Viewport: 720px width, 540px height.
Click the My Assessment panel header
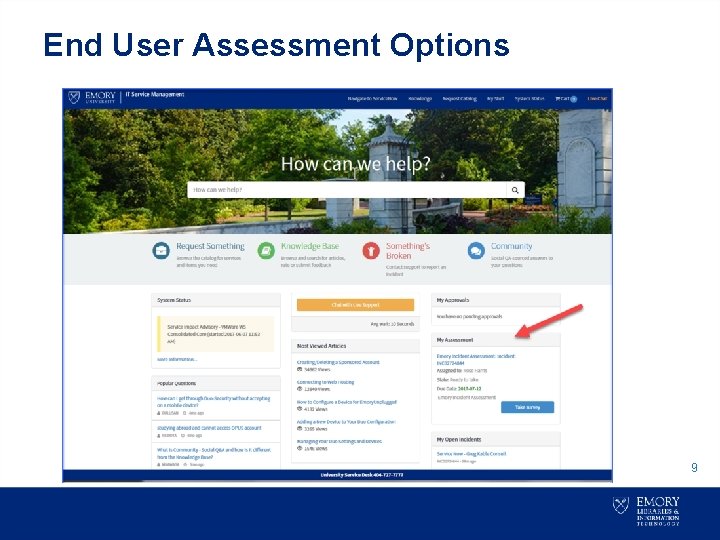[x=496, y=340]
